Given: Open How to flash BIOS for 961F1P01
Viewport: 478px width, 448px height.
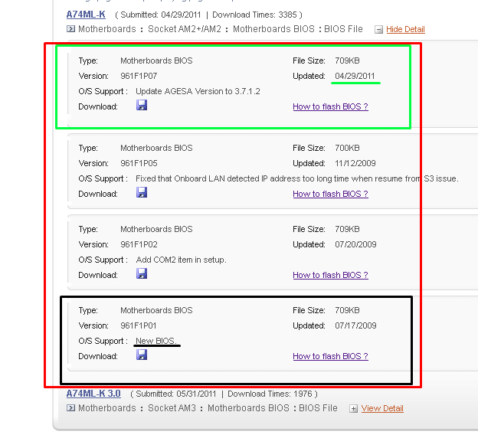Looking at the screenshot, I should point(330,356).
